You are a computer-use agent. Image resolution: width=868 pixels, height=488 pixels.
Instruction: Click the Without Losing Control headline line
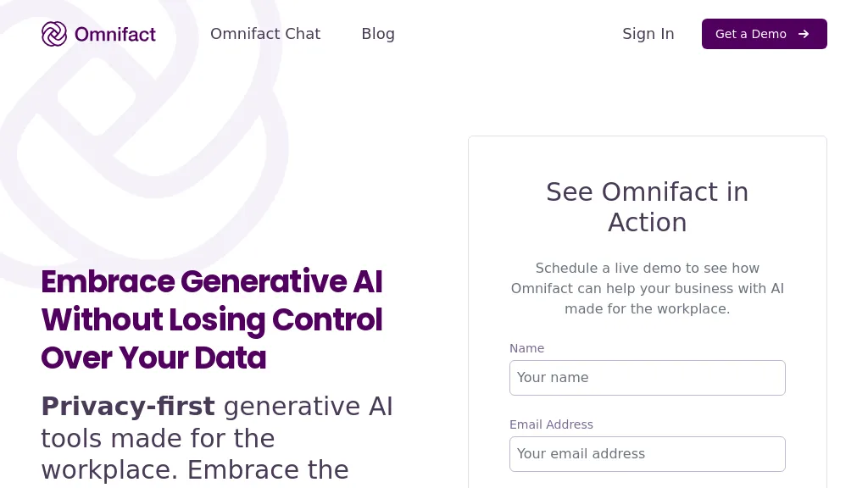[x=211, y=319]
